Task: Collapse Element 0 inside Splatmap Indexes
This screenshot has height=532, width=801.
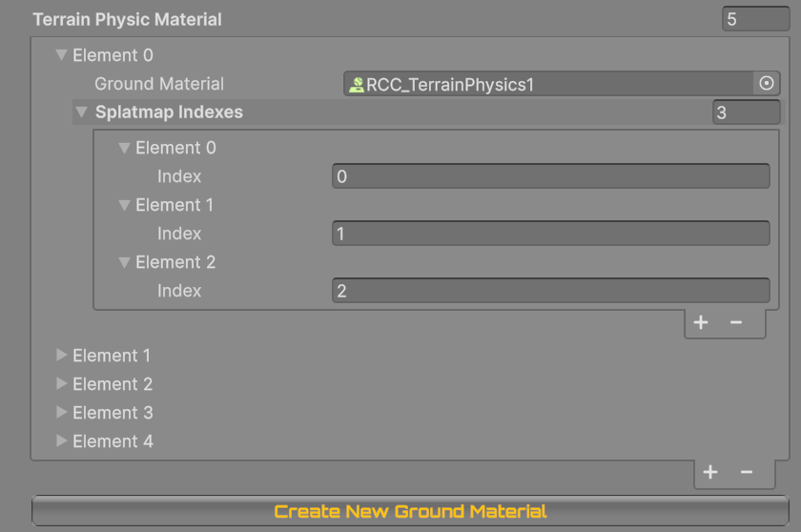Action: point(124,148)
